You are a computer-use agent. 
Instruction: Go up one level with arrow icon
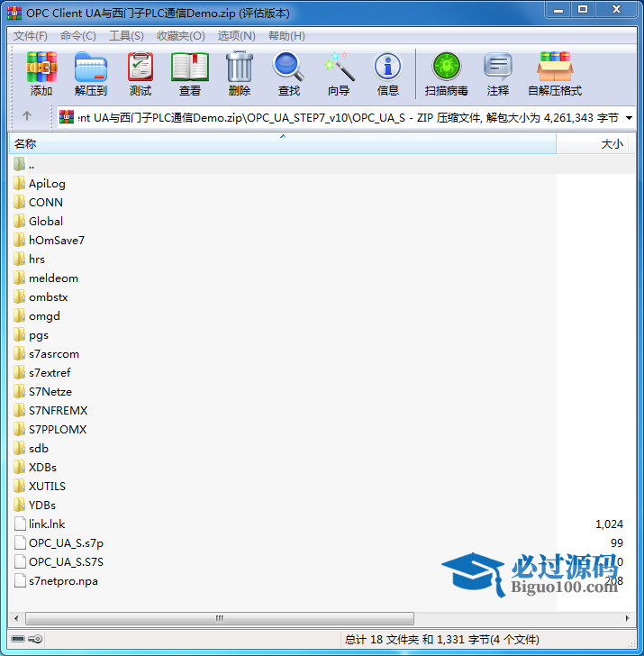(27, 116)
